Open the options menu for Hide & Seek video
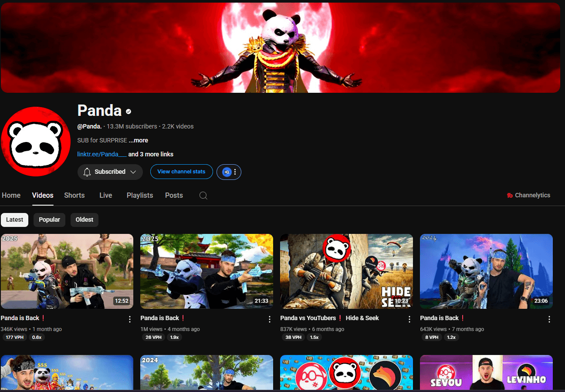The height and width of the screenshot is (392, 565). pyautogui.click(x=409, y=319)
